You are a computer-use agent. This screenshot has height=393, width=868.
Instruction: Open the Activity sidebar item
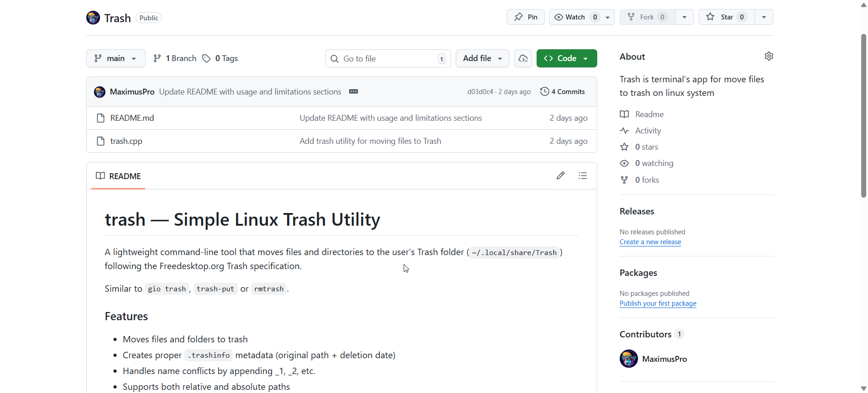tap(648, 131)
